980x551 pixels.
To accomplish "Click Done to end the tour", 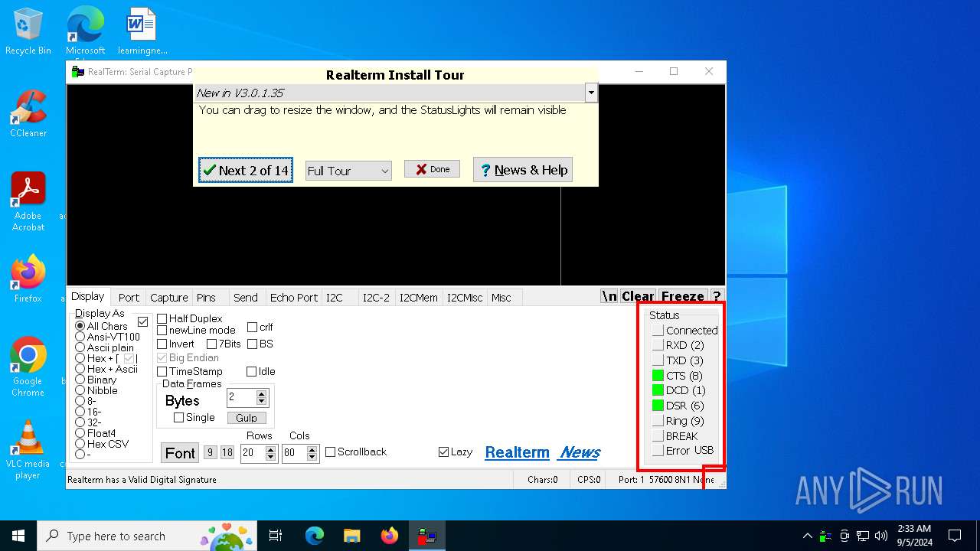I will [432, 169].
